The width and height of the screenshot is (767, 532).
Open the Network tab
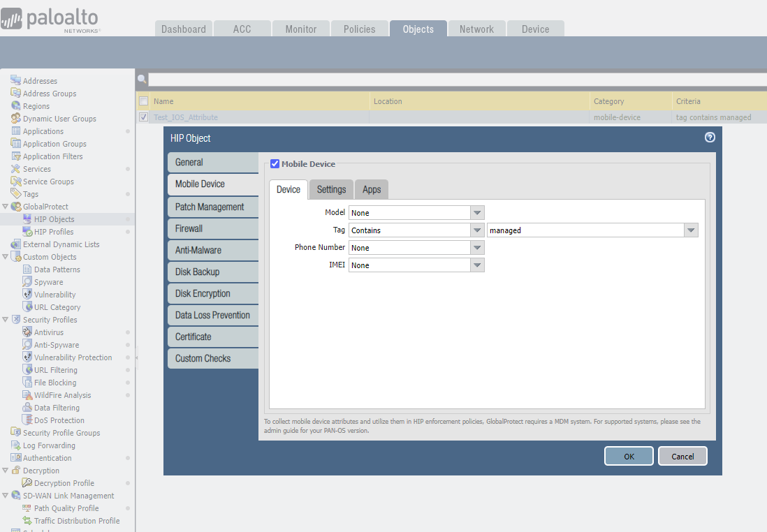tap(476, 29)
